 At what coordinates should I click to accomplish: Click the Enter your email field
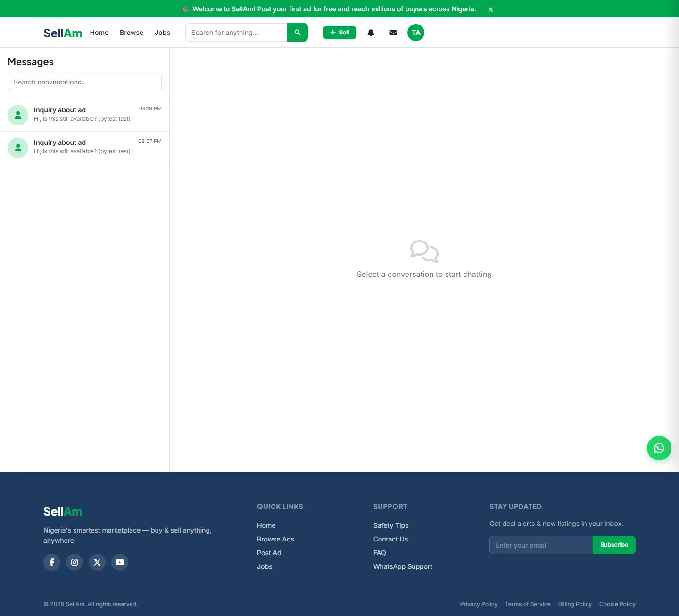541,545
